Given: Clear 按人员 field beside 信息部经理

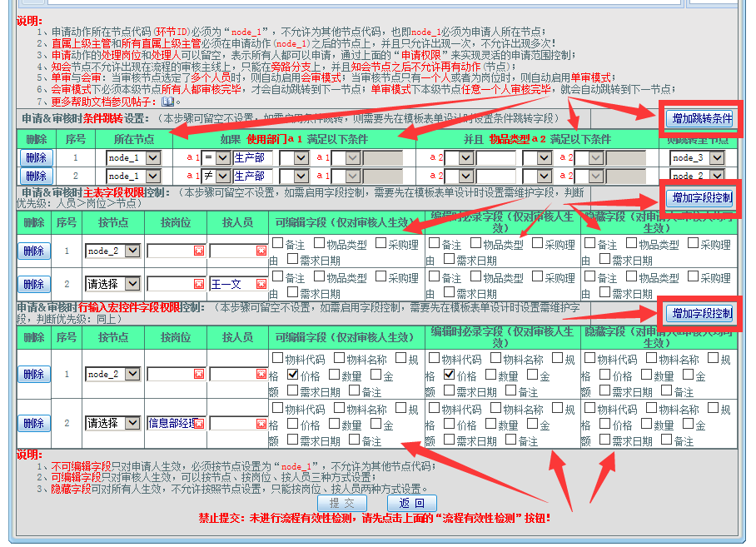Looking at the screenshot, I should (x=261, y=423).
